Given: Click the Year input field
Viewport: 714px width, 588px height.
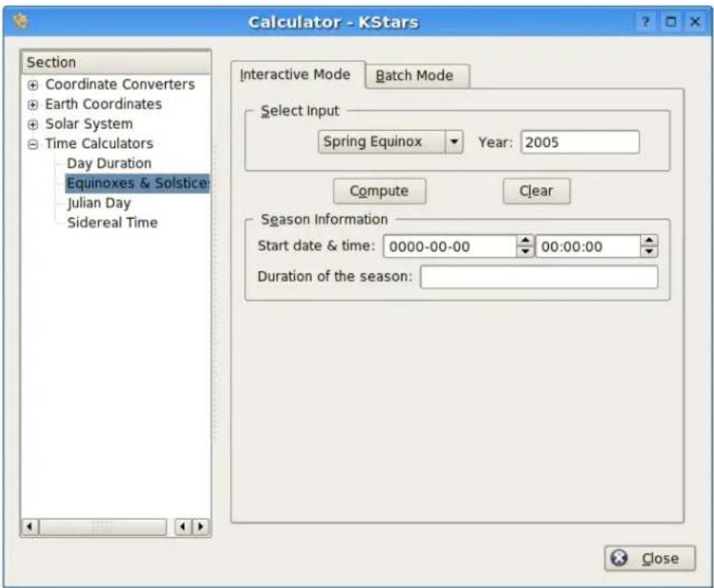Looking at the screenshot, I should tap(580, 142).
